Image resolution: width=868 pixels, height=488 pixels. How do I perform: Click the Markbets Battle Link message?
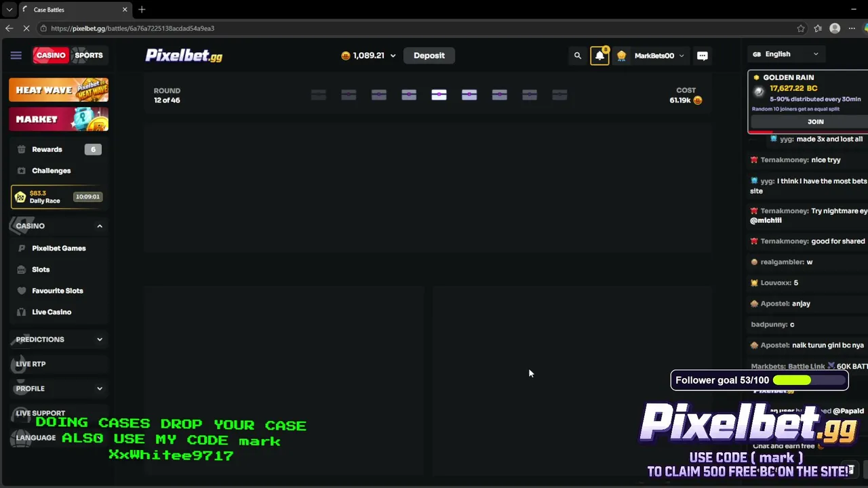pos(809,366)
